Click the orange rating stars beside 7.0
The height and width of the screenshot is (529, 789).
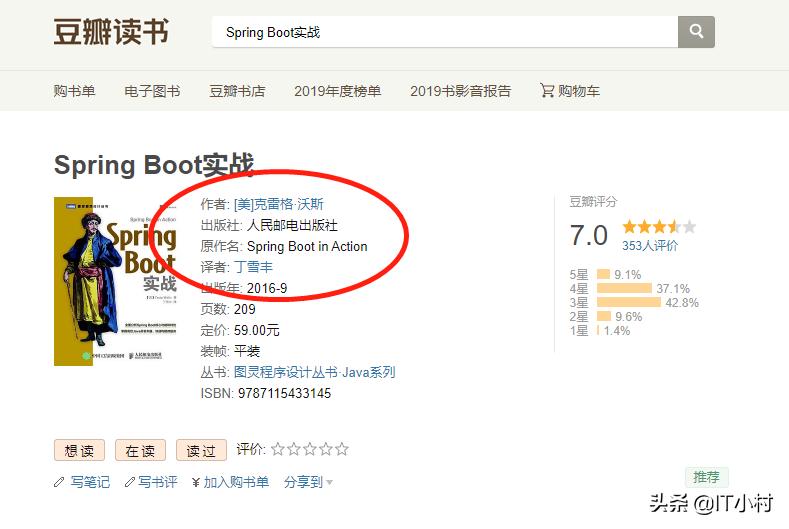(x=659, y=226)
